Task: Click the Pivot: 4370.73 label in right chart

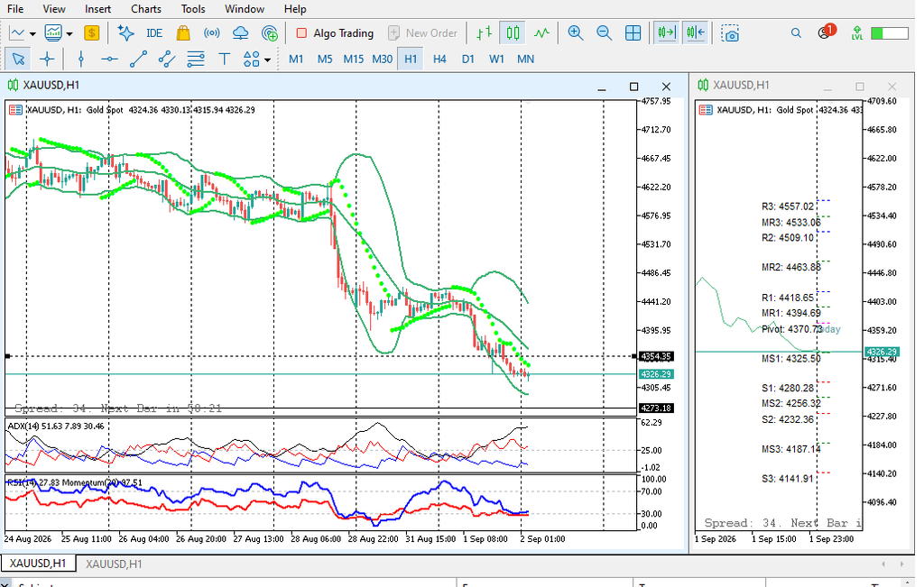Action: click(x=791, y=329)
